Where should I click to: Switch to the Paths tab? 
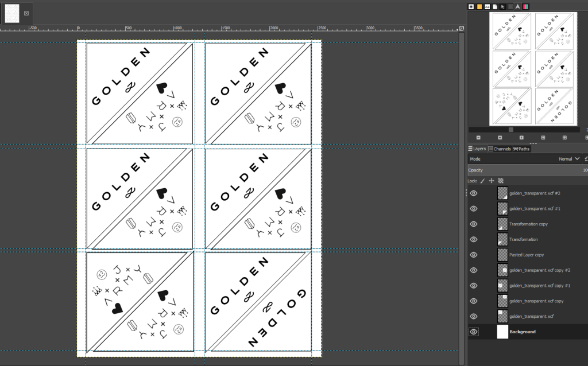tap(521, 149)
